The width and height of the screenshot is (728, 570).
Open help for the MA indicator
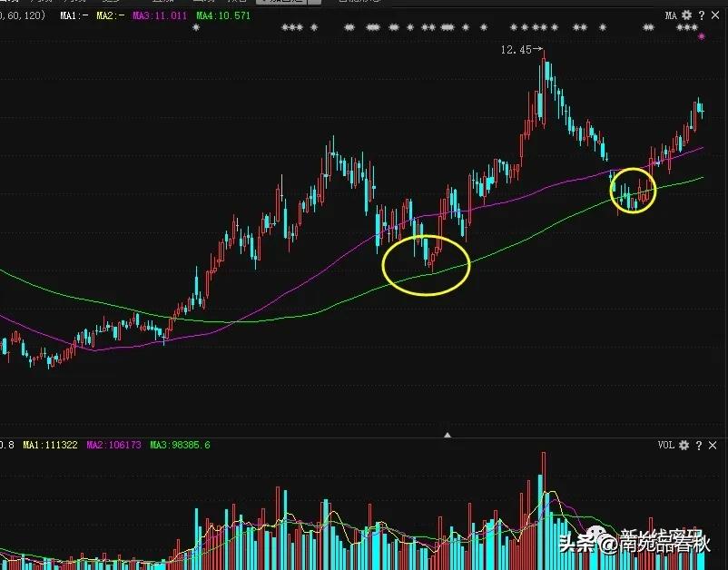[702, 15]
